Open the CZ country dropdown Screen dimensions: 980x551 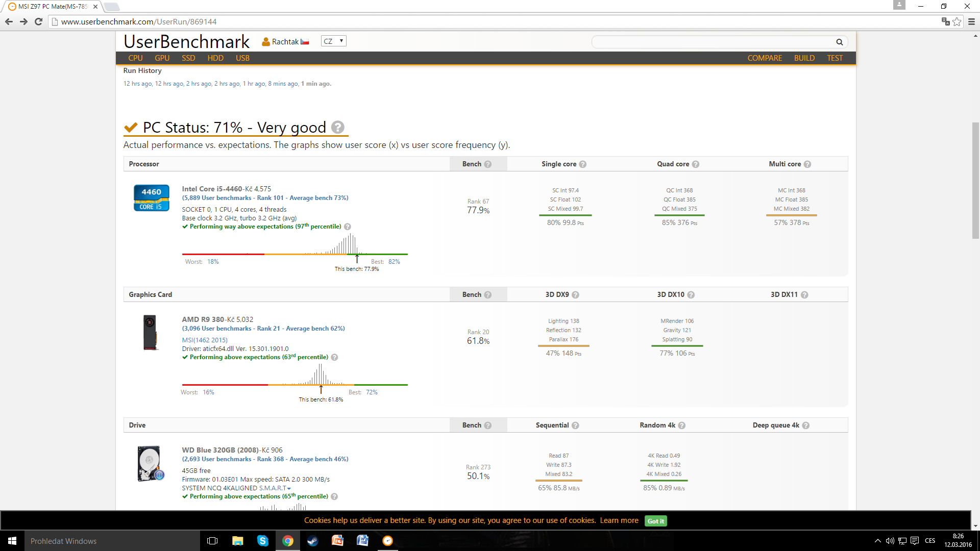pyautogui.click(x=334, y=41)
